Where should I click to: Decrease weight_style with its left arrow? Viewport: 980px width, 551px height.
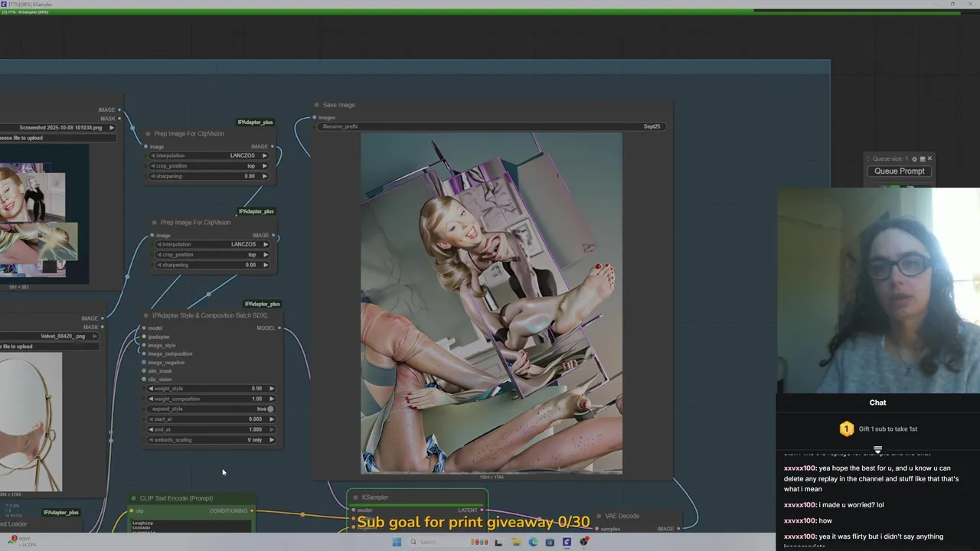coord(151,389)
